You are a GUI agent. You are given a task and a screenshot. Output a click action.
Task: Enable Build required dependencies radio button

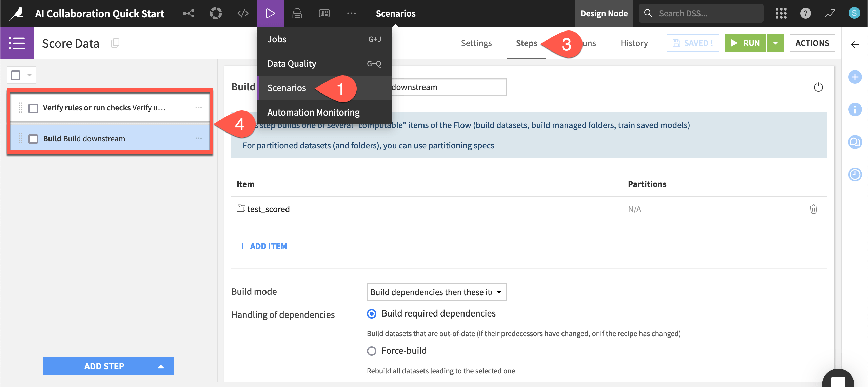(x=372, y=313)
